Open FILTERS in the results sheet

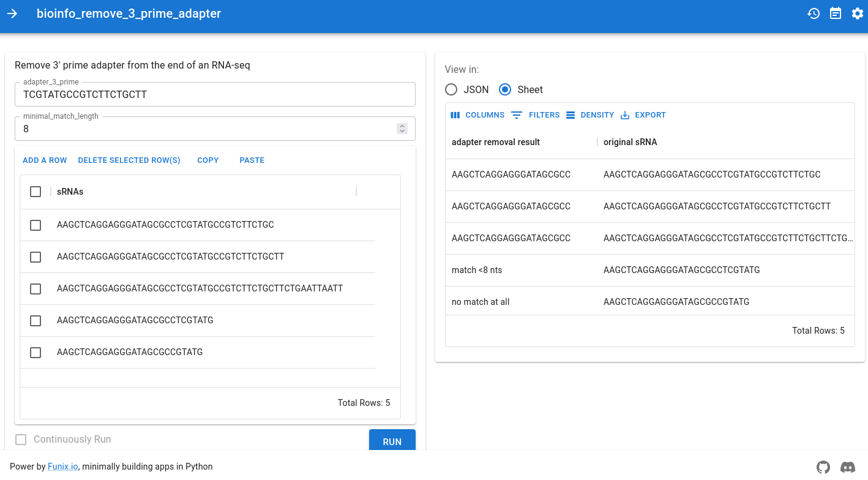coord(536,115)
